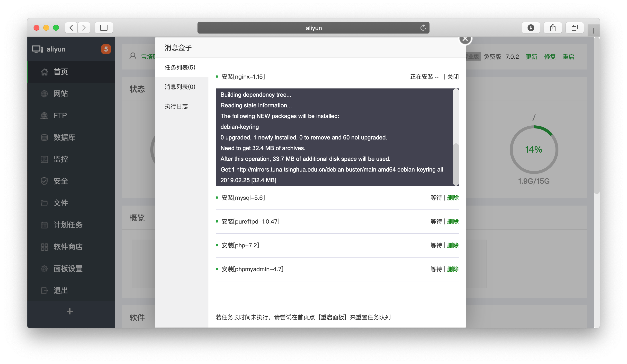Click 退出 to log out
Image resolution: width=627 pixels, height=364 pixels.
[71, 291]
